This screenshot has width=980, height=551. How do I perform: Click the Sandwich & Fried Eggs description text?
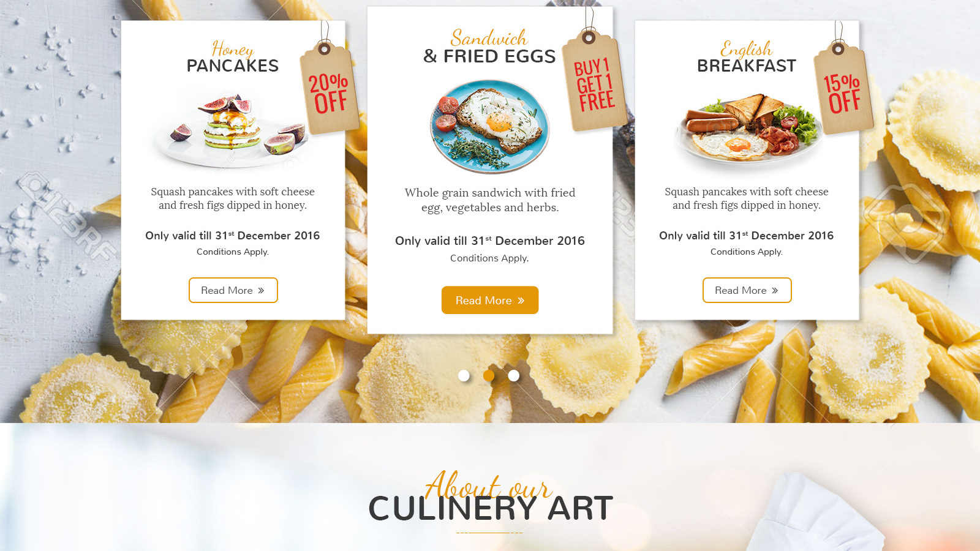pyautogui.click(x=490, y=200)
